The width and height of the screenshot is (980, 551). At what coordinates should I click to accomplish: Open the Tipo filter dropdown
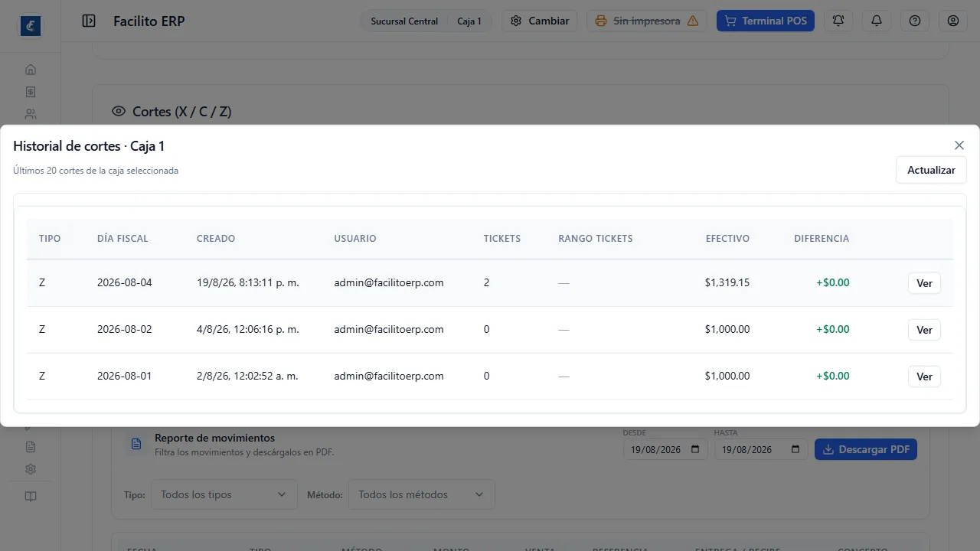pyautogui.click(x=224, y=494)
